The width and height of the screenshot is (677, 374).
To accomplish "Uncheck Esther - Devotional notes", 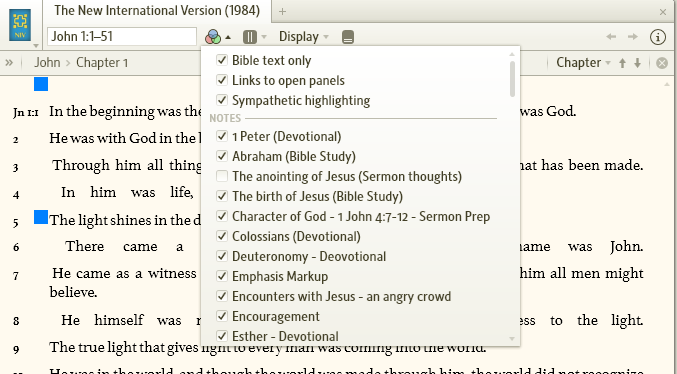I will tap(222, 336).
